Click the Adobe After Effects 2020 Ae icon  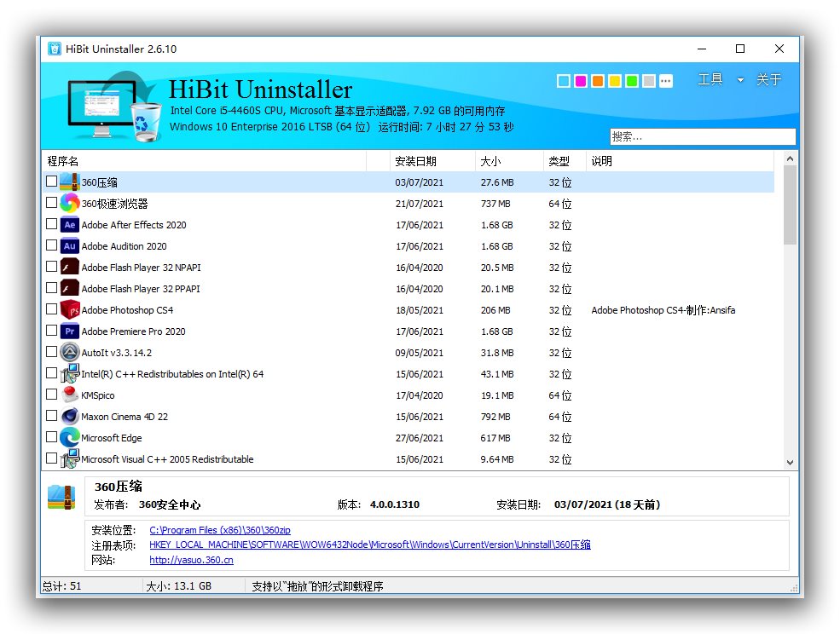tap(70, 225)
